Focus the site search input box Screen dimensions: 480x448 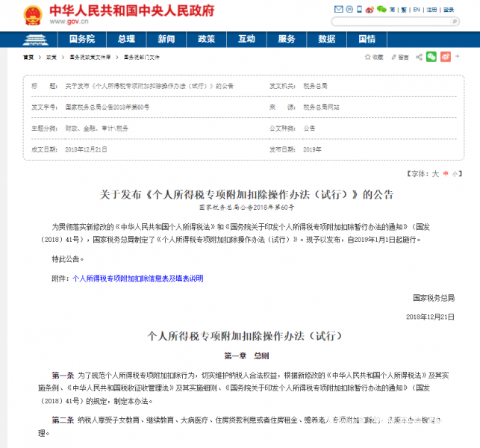(x=391, y=21)
